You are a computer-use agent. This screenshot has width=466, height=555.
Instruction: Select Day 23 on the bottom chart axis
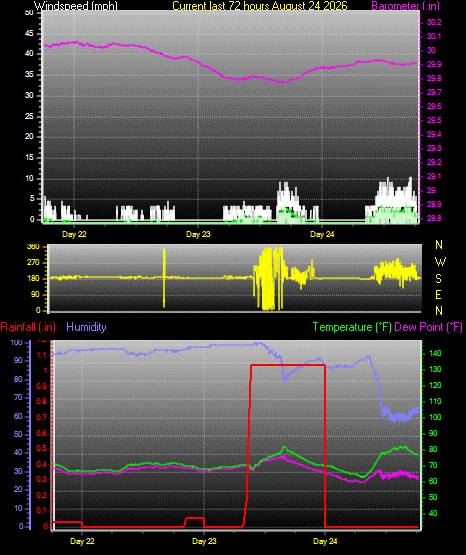point(204,541)
